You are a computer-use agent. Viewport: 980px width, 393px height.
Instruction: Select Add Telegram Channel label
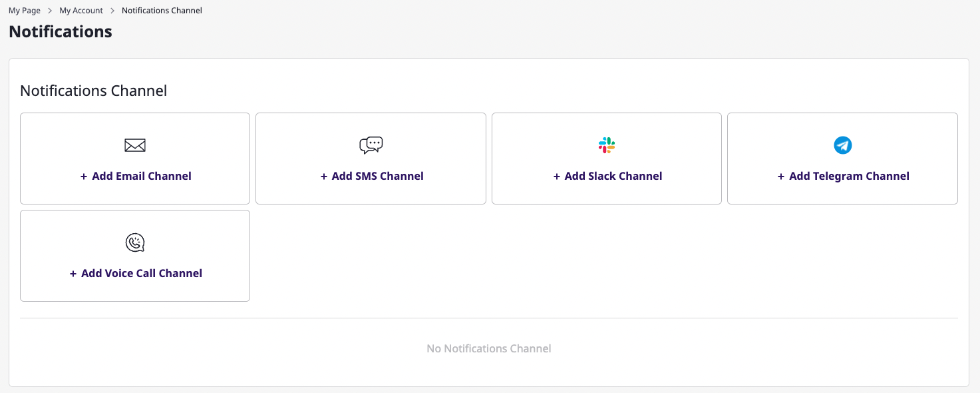click(849, 177)
